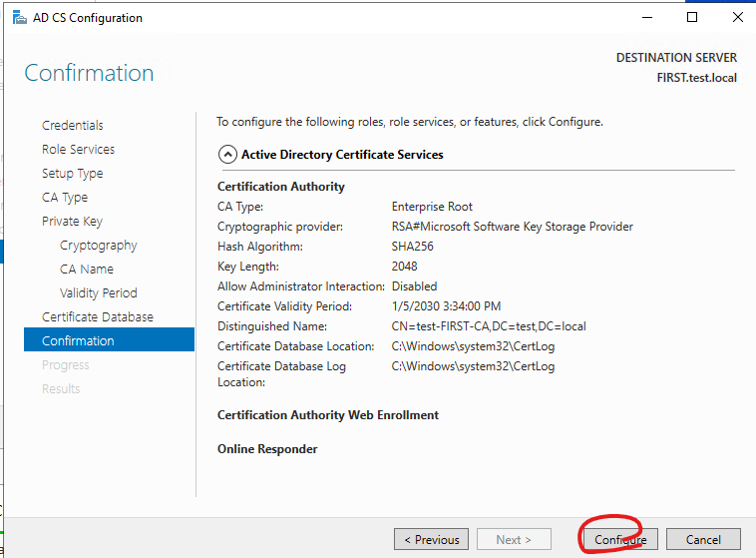This screenshot has width=756, height=558.
Task: Click the Certification Authority heading
Action: (281, 187)
